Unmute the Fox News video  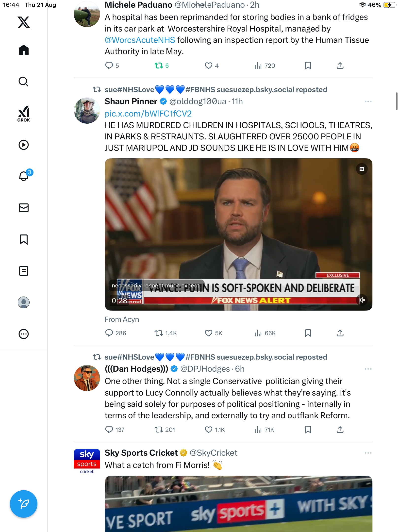tap(362, 300)
